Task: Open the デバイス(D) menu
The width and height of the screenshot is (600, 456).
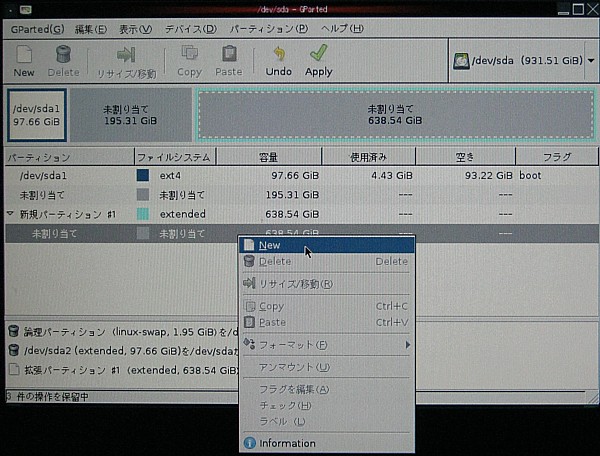Action: pos(191,29)
